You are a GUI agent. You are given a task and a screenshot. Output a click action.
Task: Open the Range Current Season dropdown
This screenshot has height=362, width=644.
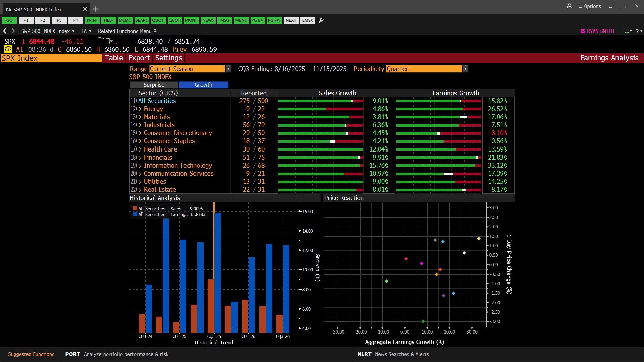[x=228, y=69]
